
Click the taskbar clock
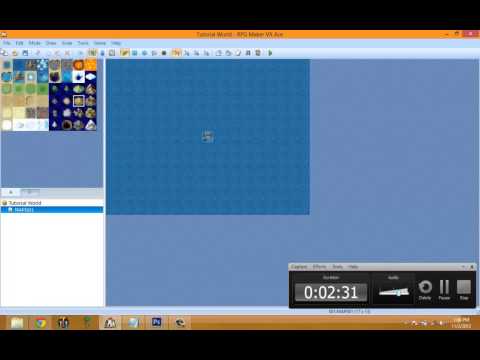pos(461,323)
